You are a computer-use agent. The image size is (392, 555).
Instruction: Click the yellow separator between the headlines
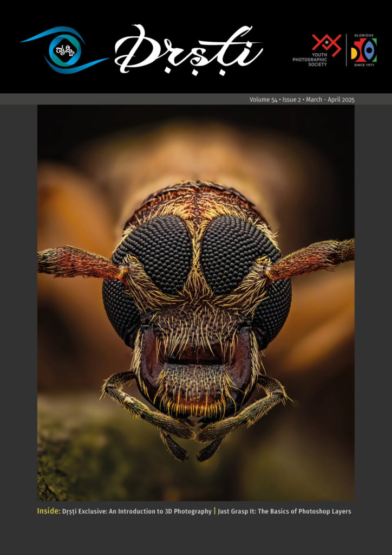[215, 511]
